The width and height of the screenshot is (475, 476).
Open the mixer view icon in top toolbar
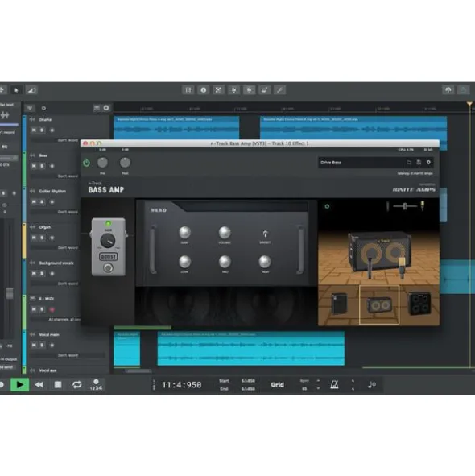188,90
